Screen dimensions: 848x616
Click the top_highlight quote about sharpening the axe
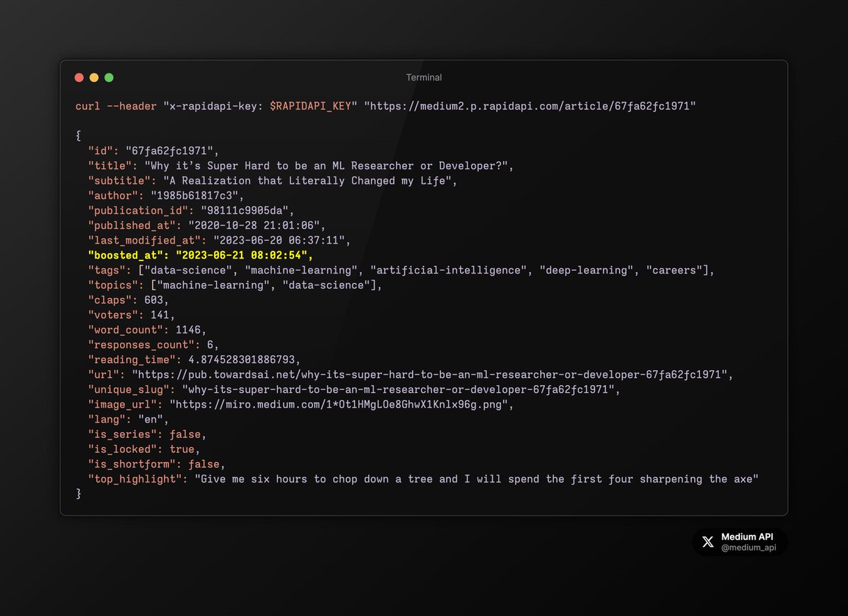(x=476, y=479)
